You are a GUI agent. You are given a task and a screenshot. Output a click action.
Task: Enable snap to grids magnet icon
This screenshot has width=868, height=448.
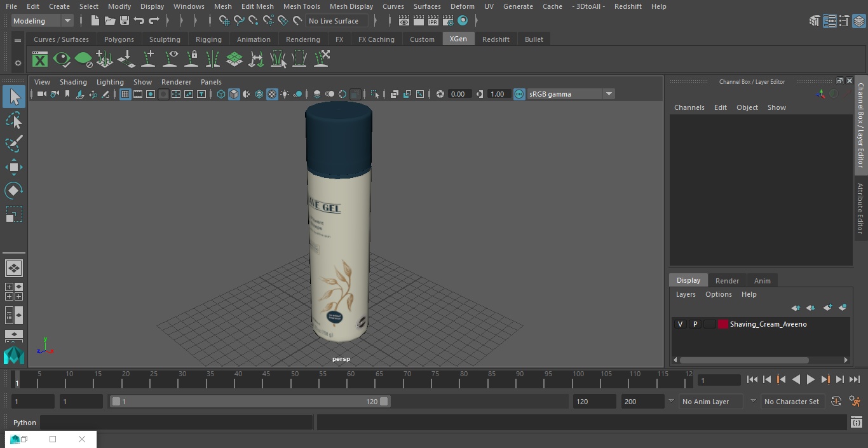224,21
